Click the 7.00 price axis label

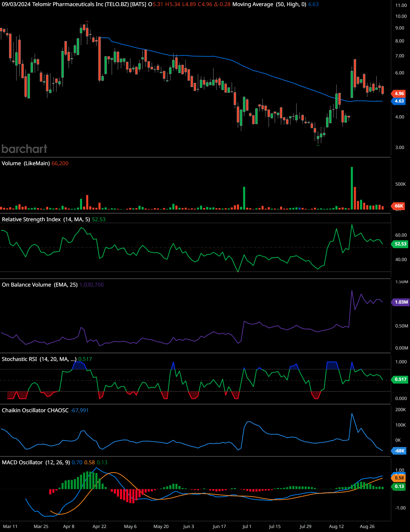click(x=400, y=56)
